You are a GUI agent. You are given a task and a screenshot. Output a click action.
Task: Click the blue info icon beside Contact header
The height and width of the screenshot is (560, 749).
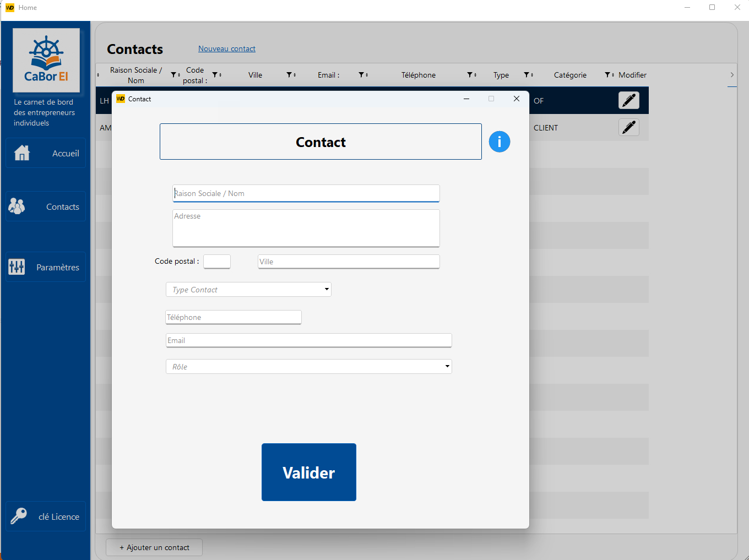pos(499,142)
